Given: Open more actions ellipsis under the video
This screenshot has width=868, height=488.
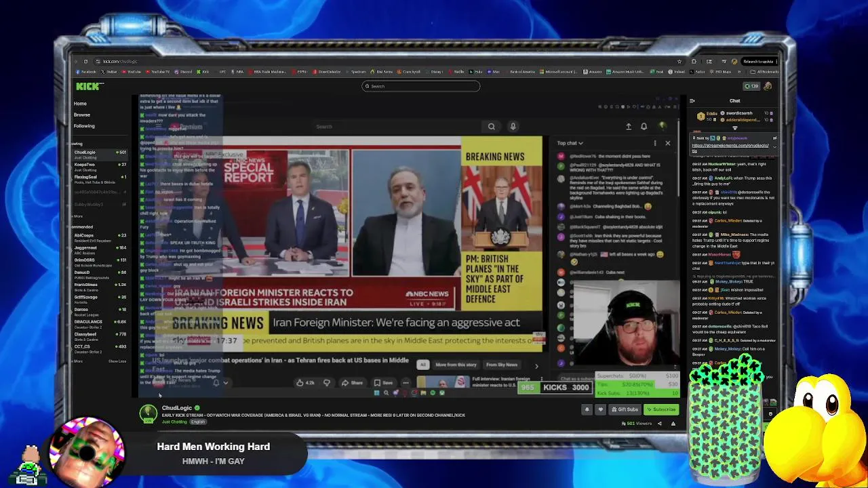Looking at the screenshot, I should tap(406, 383).
